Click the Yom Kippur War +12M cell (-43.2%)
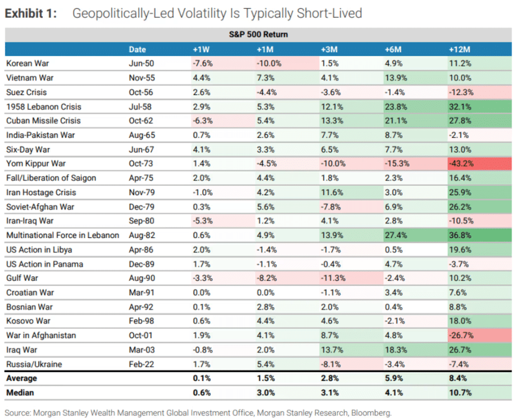Image resolution: width=517 pixels, height=420 pixels. point(460,164)
